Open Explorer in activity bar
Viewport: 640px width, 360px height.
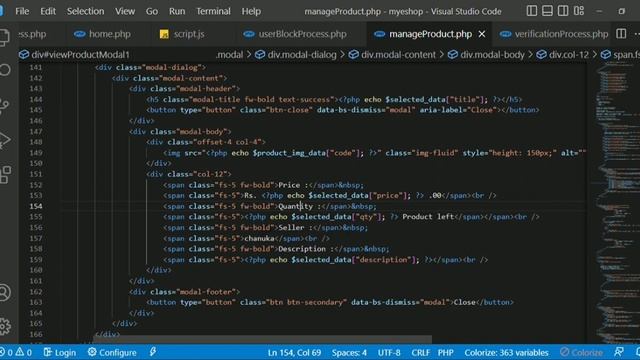[4, 37]
